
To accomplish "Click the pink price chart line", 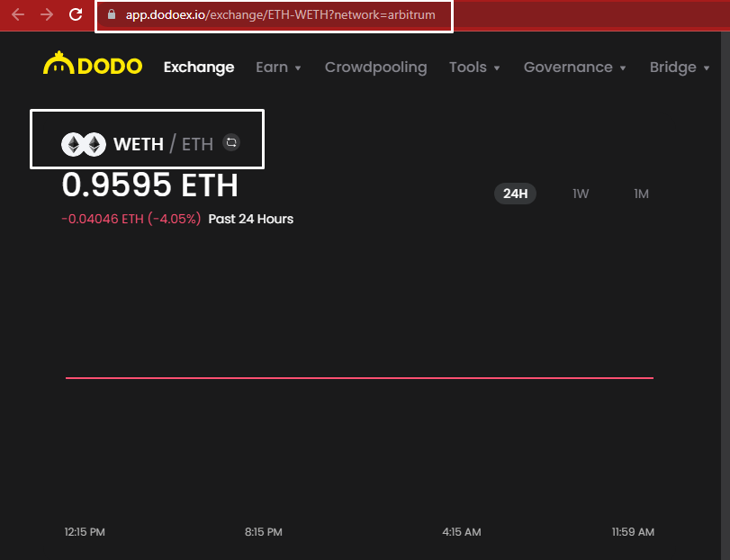I will 359,378.
